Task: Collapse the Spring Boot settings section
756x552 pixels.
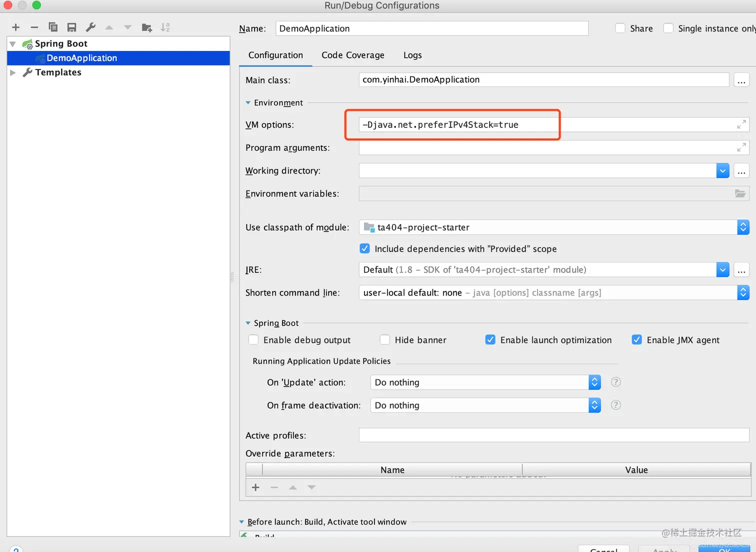Action: (x=248, y=323)
